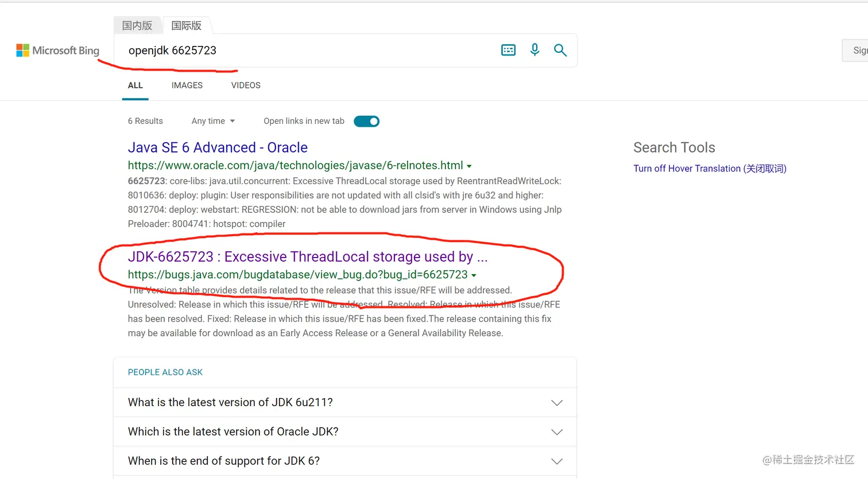868x479 pixels.
Task: Expand 'When is the end of support for JDK 6?'
Action: tap(556, 461)
